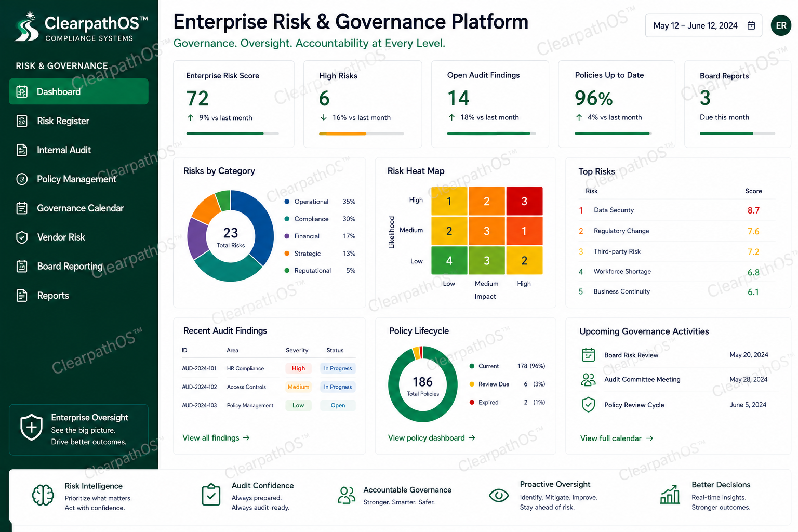Select the Data Security risk row
Screen dimensions: 798x532
[677, 210]
